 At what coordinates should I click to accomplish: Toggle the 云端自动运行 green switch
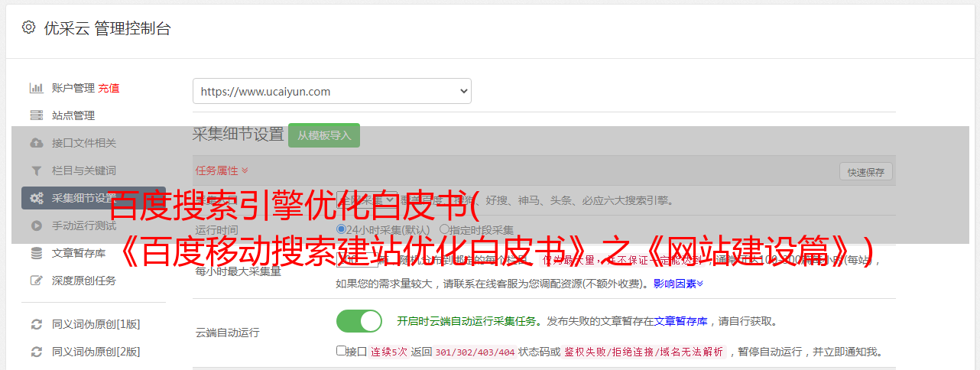click(x=359, y=321)
